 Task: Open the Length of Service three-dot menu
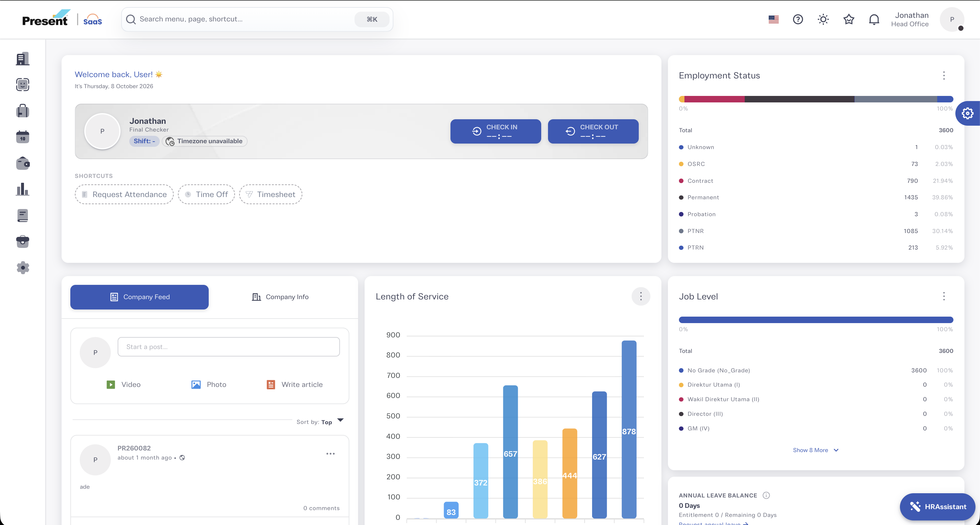tap(641, 296)
